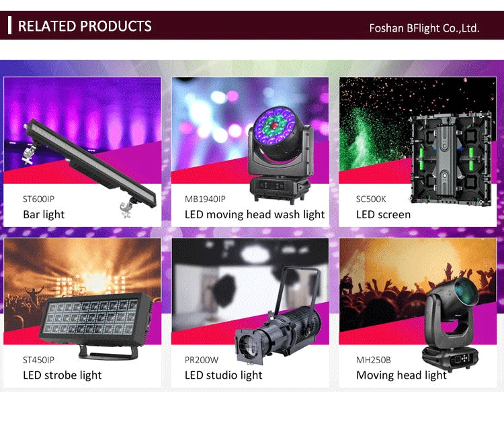Select the MB1940IP model code text

click(205, 199)
